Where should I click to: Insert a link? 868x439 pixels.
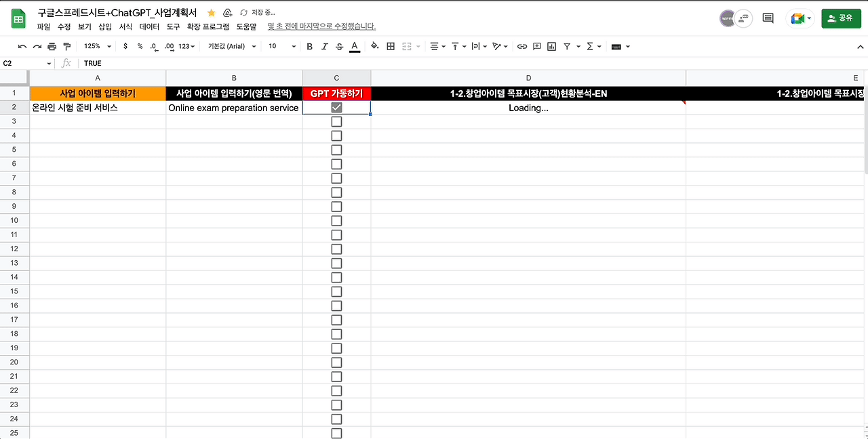point(521,46)
